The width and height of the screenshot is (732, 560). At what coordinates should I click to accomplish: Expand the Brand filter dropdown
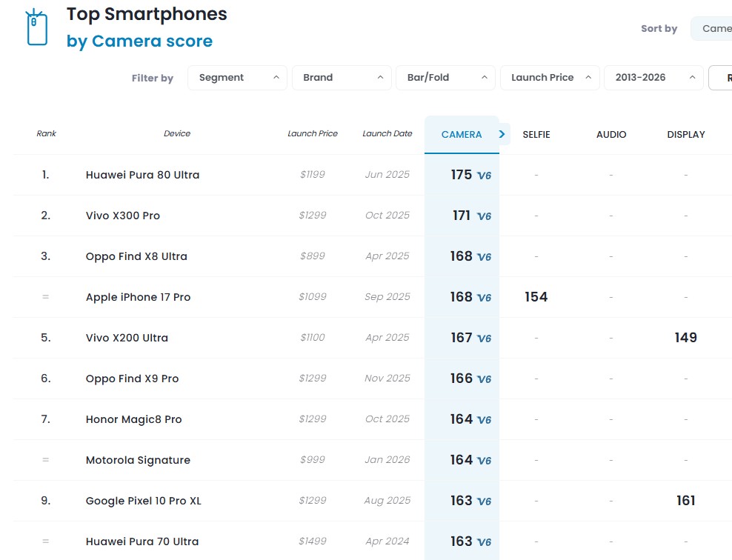(x=342, y=77)
